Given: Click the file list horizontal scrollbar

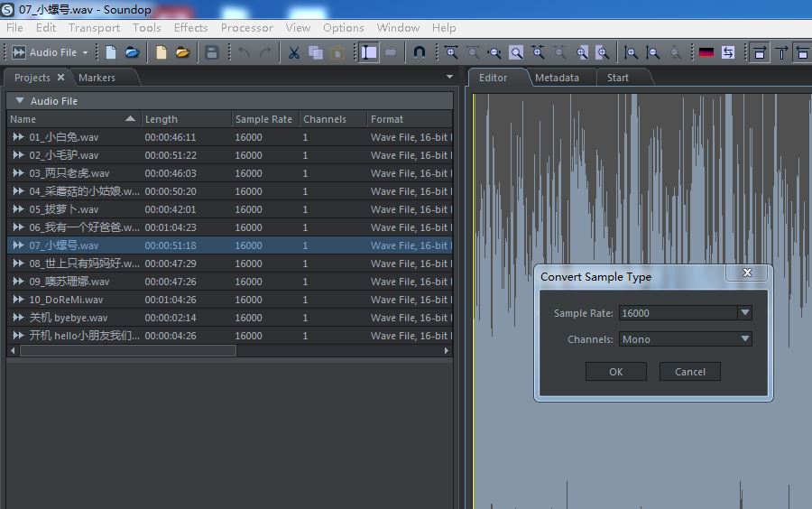Looking at the screenshot, I should (126, 350).
